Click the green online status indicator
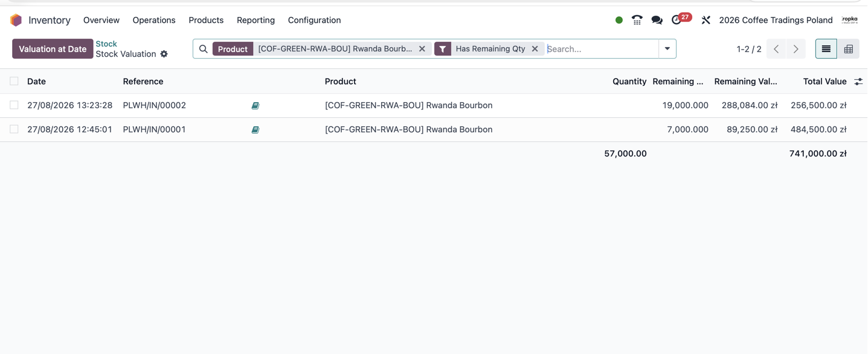868x354 pixels. point(619,20)
